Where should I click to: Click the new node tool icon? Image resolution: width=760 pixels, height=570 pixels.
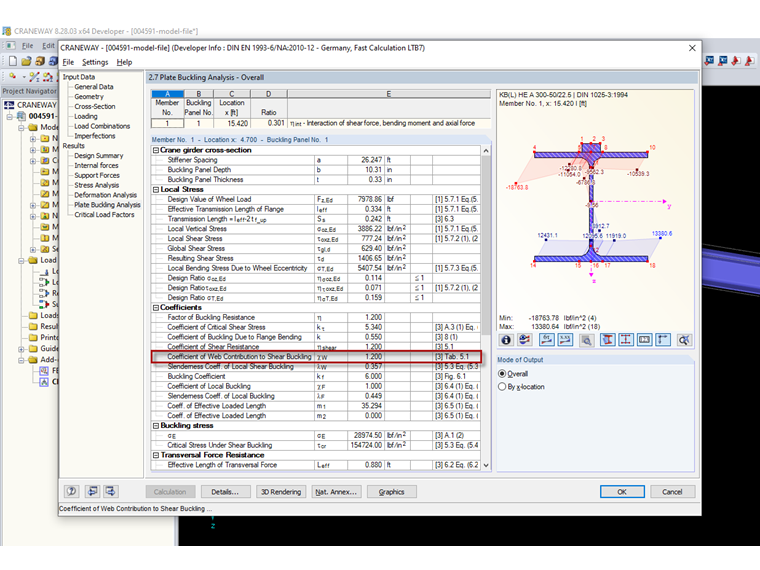tap(13, 77)
